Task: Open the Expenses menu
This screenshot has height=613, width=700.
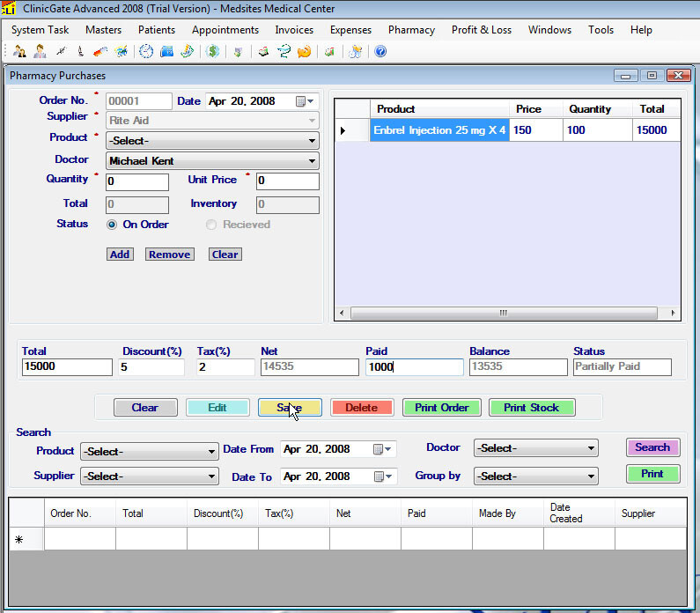Action: [351, 30]
